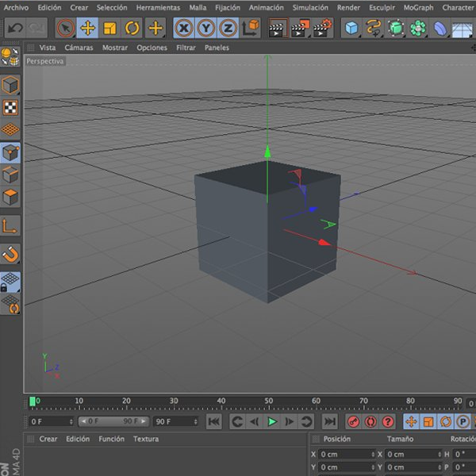Select the Rotate tool
This screenshot has width=476, height=476.
click(x=132, y=29)
